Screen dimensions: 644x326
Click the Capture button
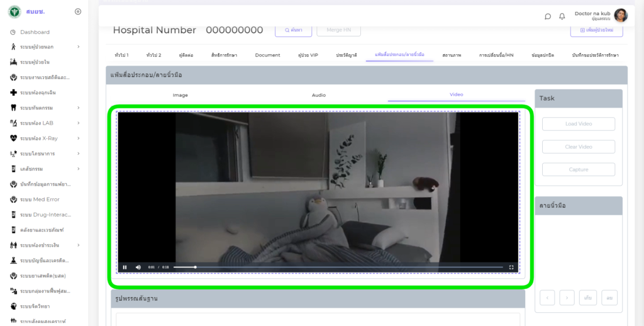click(x=579, y=169)
